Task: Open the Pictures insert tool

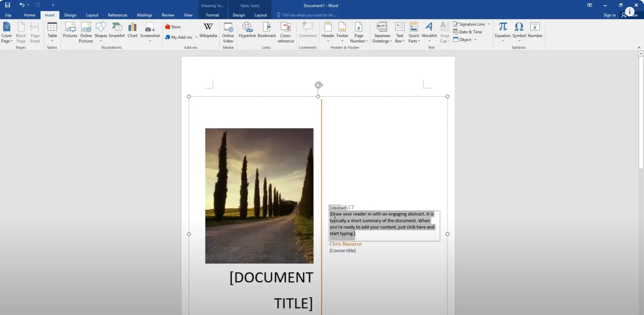Action: point(70,30)
